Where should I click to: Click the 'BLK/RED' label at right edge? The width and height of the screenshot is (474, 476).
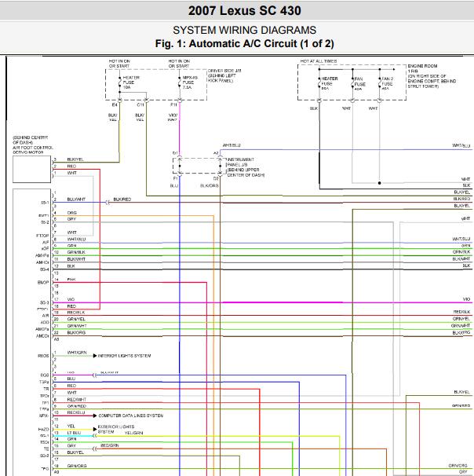(461, 199)
